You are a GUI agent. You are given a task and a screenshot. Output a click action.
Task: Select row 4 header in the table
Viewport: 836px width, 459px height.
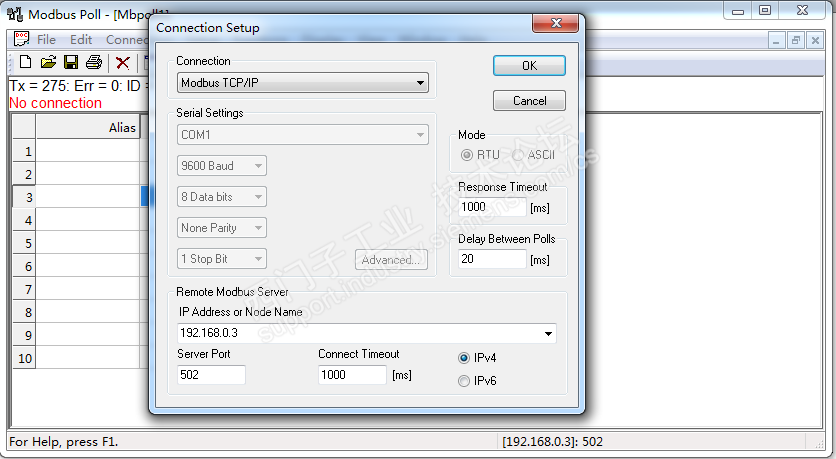click(24, 220)
